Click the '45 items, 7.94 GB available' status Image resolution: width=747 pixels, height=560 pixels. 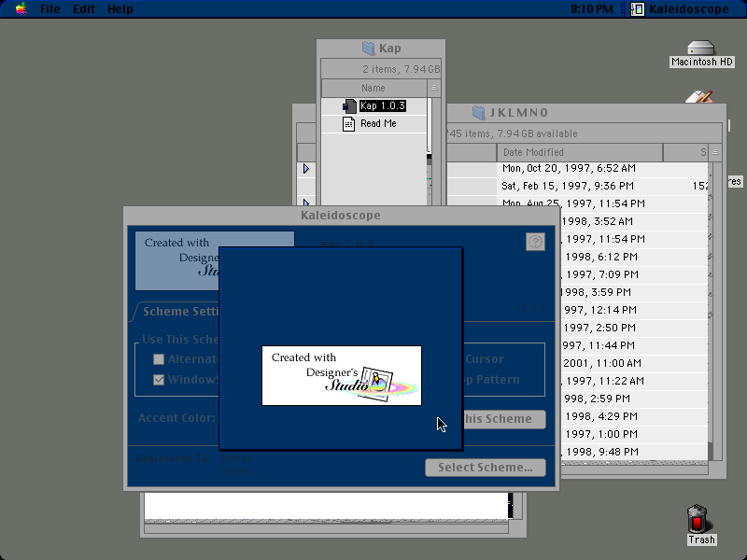coord(513,133)
